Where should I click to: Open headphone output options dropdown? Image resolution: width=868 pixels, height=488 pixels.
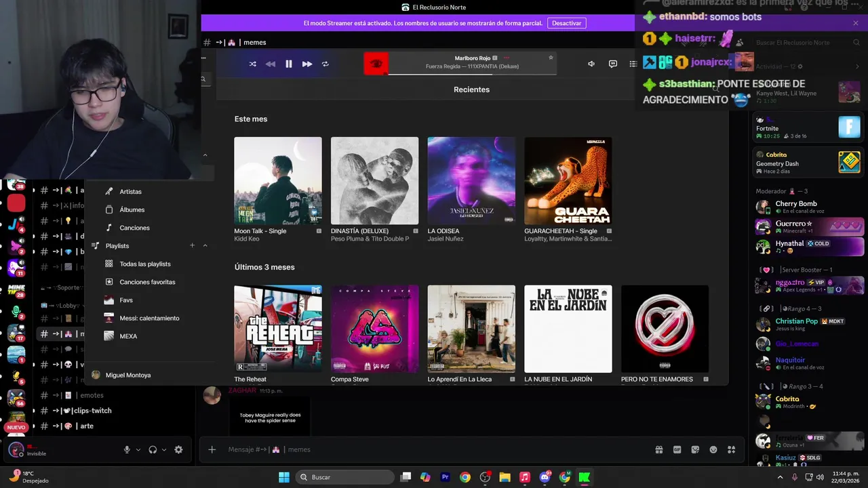click(164, 449)
